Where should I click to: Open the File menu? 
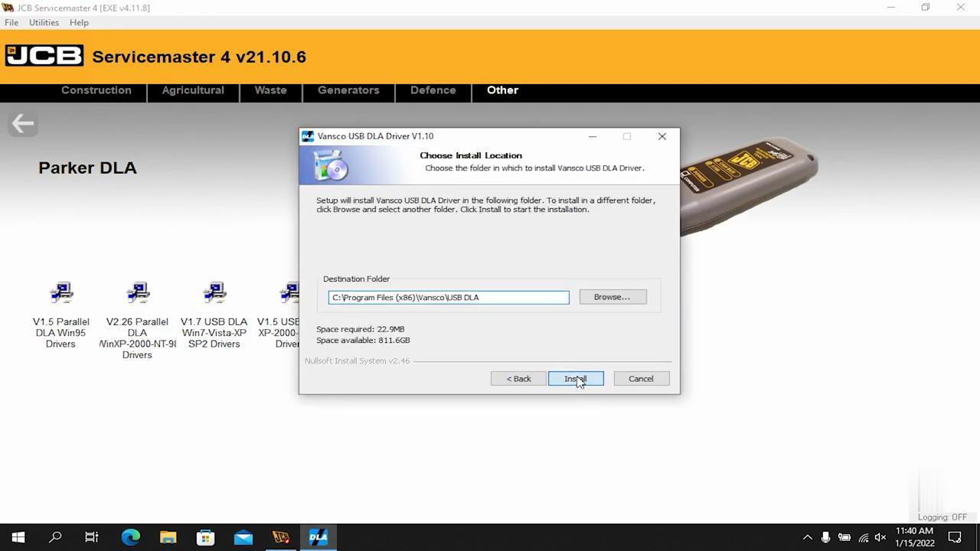click(11, 22)
